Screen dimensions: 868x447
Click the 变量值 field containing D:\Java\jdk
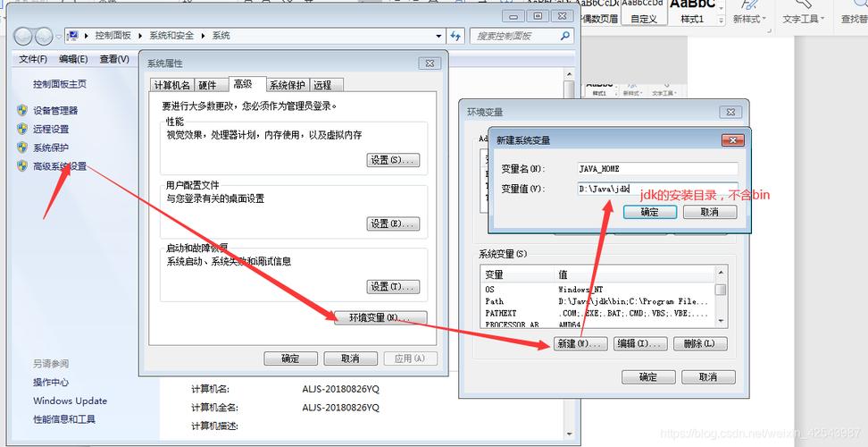(657, 189)
